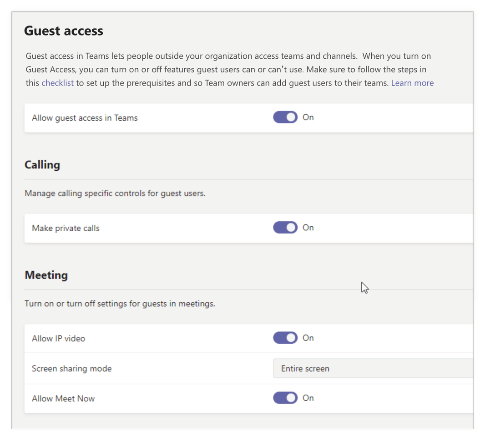This screenshot has width=490, height=448.
Task: Click the Allow IP video row label
Action: [x=58, y=338]
